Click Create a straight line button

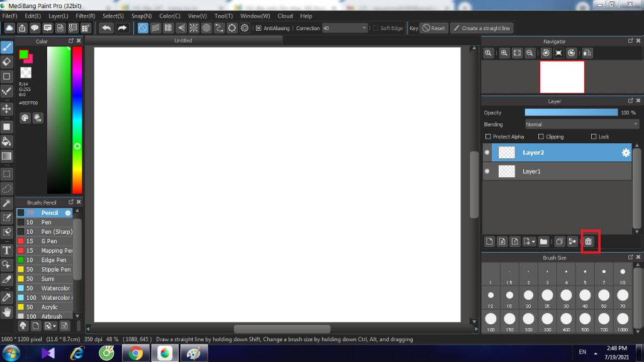(x=482, y=28)
